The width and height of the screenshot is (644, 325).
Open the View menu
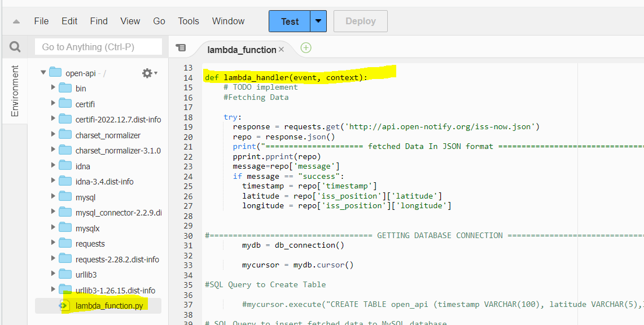tap(130, 21)
